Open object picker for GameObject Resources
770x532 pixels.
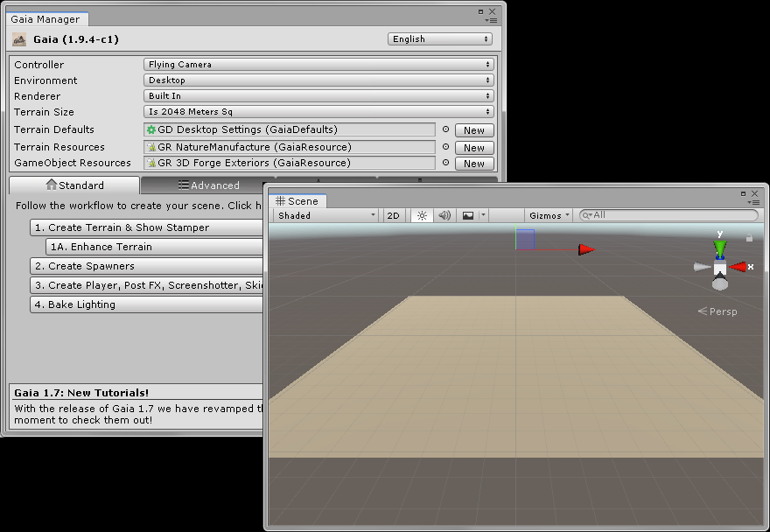(x=446, y=163)
